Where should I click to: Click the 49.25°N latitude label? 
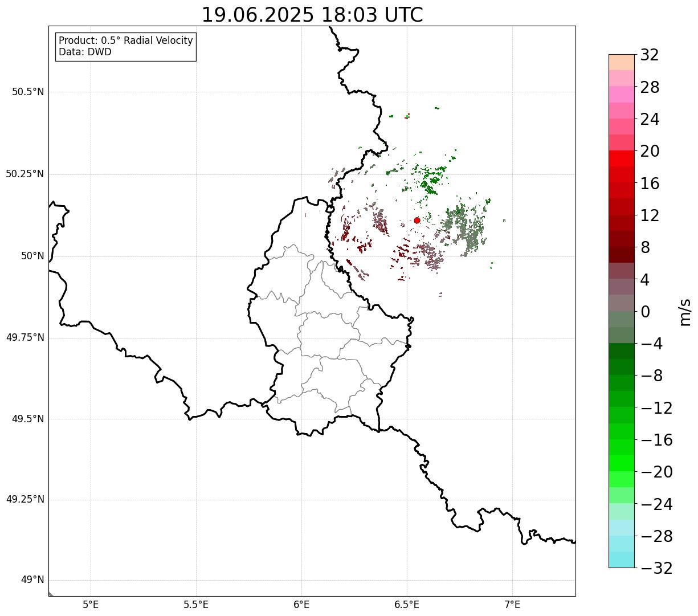25,500
